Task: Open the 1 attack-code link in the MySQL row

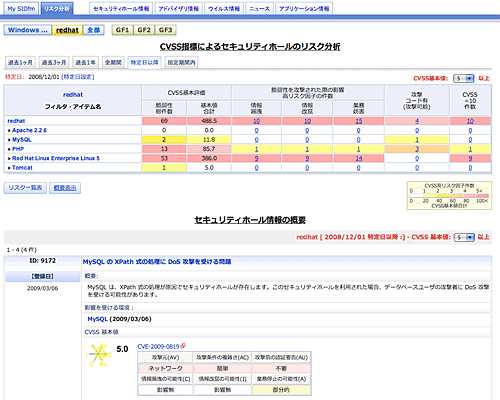Action: point(417,140)
